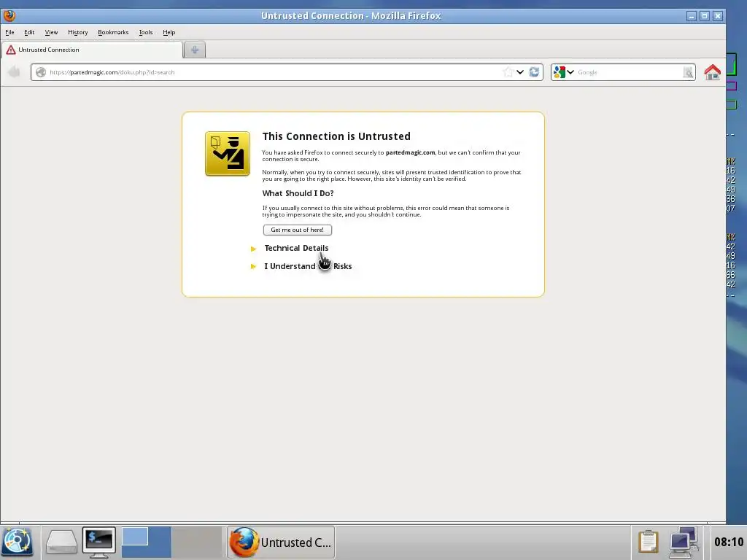Click the search magnifier icon
Image resolution: width=747 pixels, height=560 pixels.
coord(688,72)
